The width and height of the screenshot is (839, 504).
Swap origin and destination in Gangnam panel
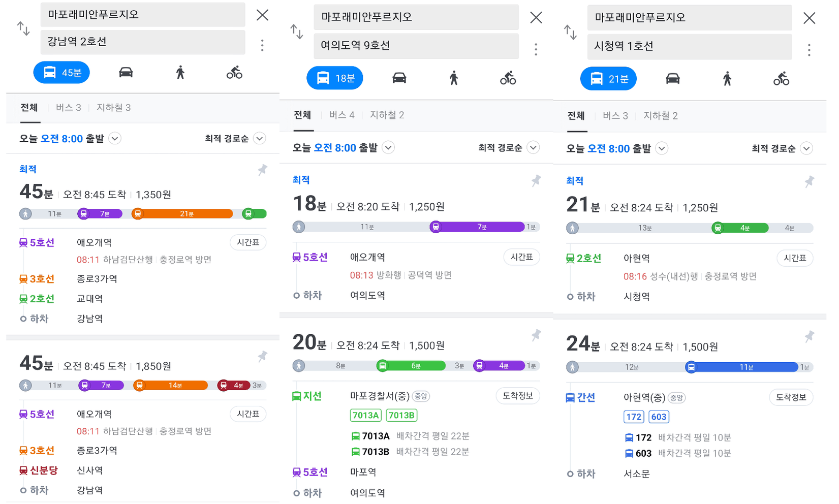coord(23,28)
